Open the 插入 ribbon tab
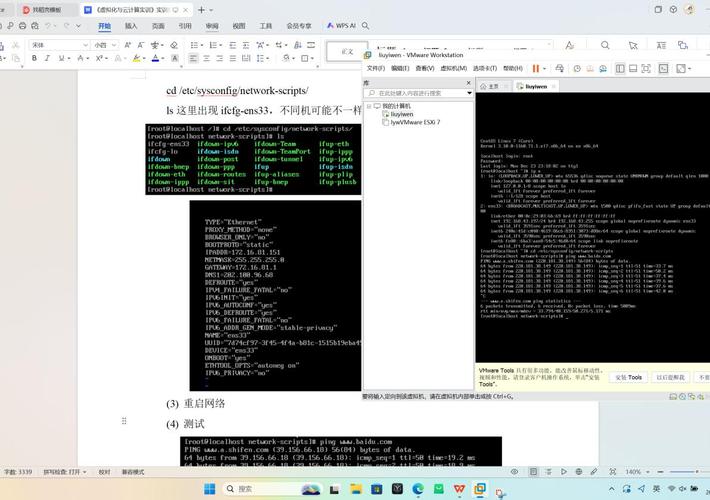Screen dimensions: 710x500 pos(131,26)
